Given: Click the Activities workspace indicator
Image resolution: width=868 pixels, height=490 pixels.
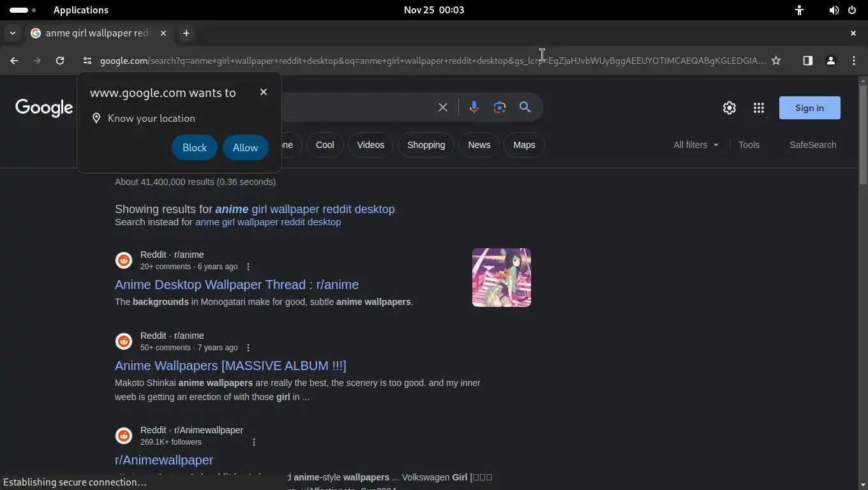Looking at the screenshot, I should (22, 10).
